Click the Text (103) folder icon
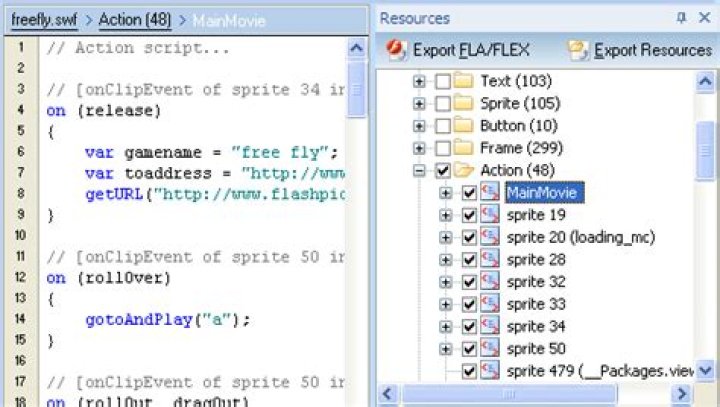This screenshot has height=407, width=720. pos(463,81)
